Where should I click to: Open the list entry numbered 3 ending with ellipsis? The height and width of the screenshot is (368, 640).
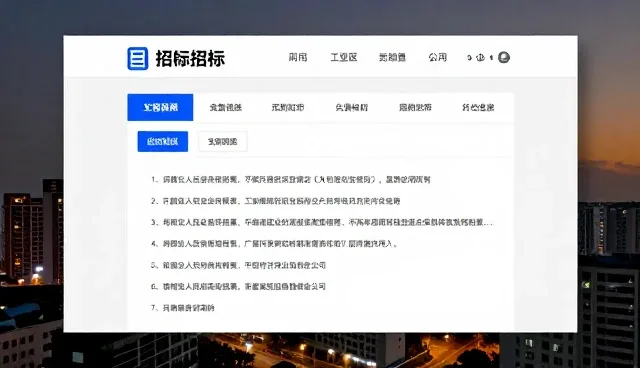tap(322, 222)
